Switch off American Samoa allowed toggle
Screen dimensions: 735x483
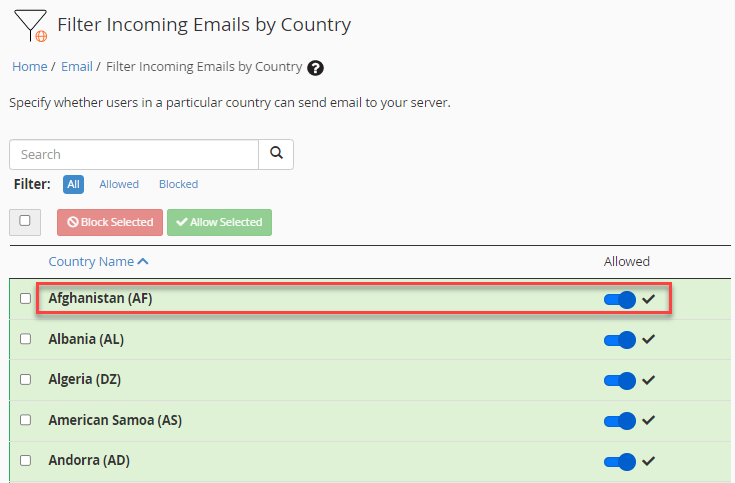point(620,421)
